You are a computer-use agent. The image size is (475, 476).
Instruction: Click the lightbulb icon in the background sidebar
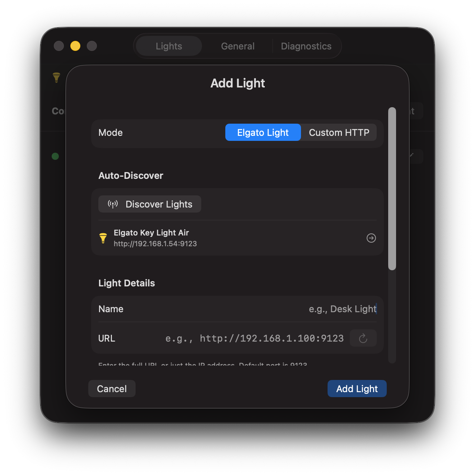pyautogui.click(x=56, y=77)
